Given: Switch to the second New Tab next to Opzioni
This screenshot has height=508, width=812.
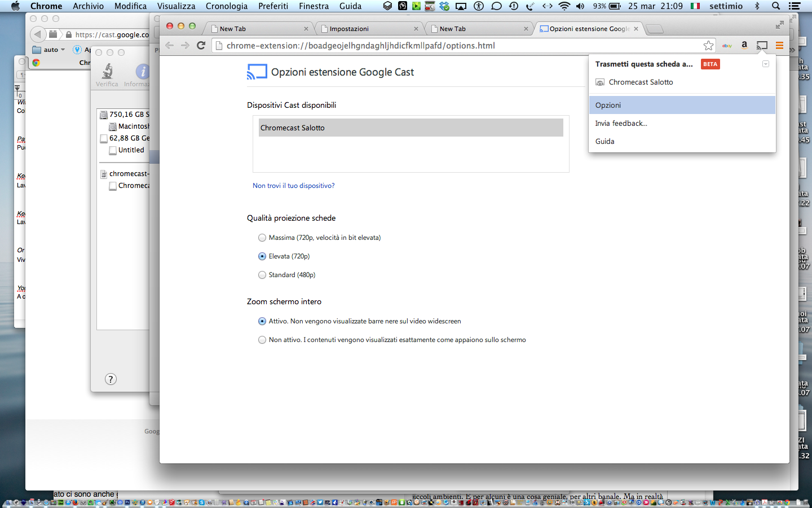Looking at the screenshot, I should tap(479, 29).
